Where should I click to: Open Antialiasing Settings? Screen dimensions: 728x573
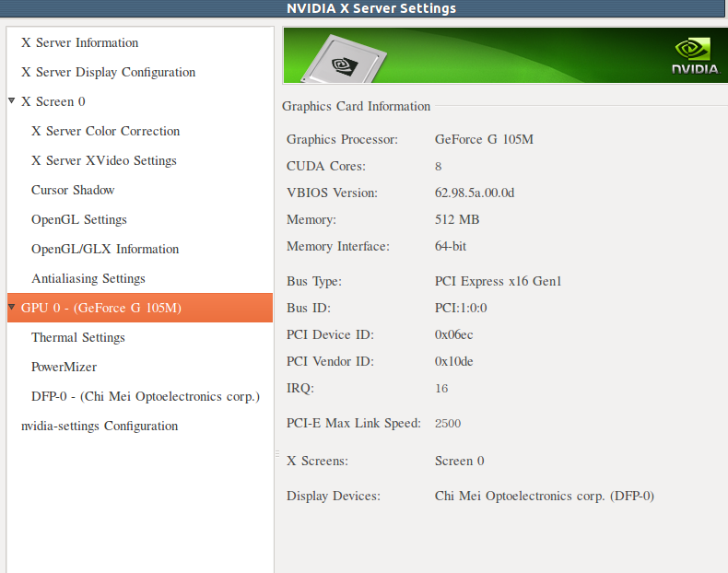coord(88,278)
